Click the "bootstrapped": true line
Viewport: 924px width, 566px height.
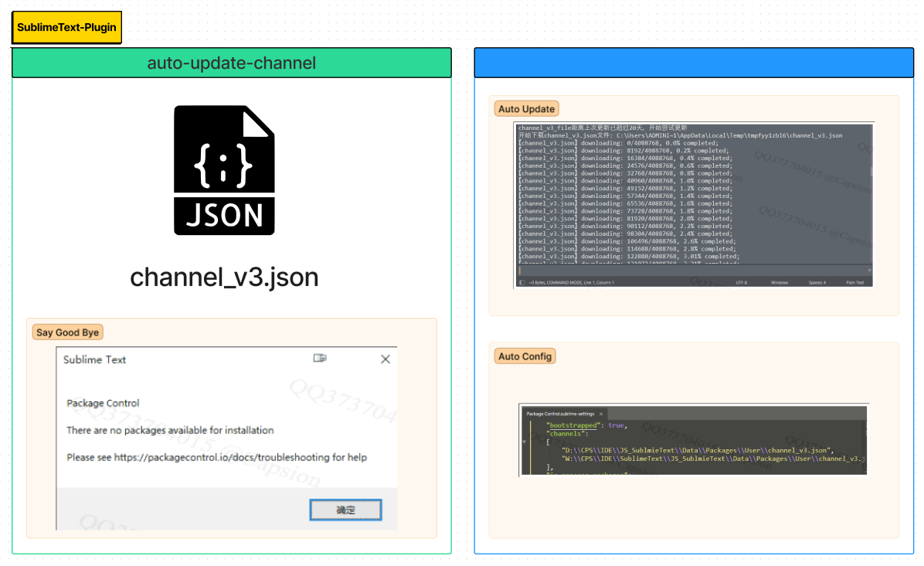pyautogui.click(x=587, y=425)
